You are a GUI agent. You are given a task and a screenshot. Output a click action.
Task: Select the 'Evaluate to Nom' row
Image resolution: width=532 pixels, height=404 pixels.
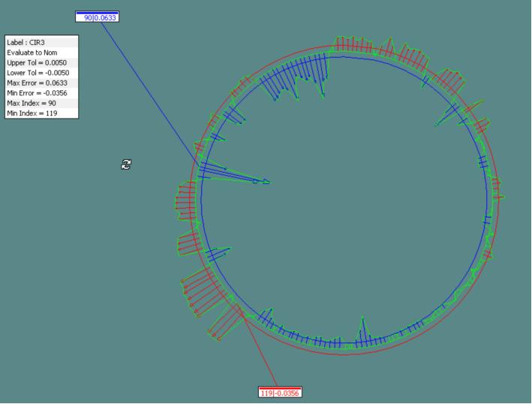42,53
